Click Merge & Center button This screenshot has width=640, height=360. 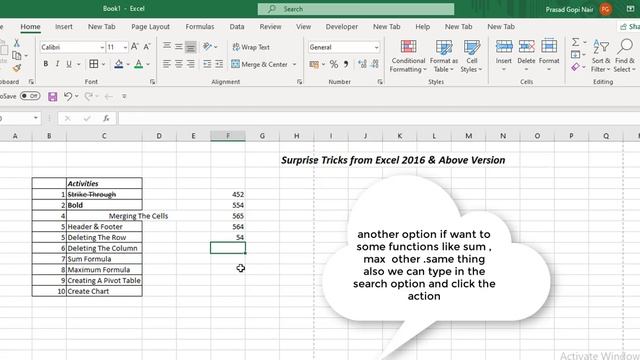tap(260, 64)
